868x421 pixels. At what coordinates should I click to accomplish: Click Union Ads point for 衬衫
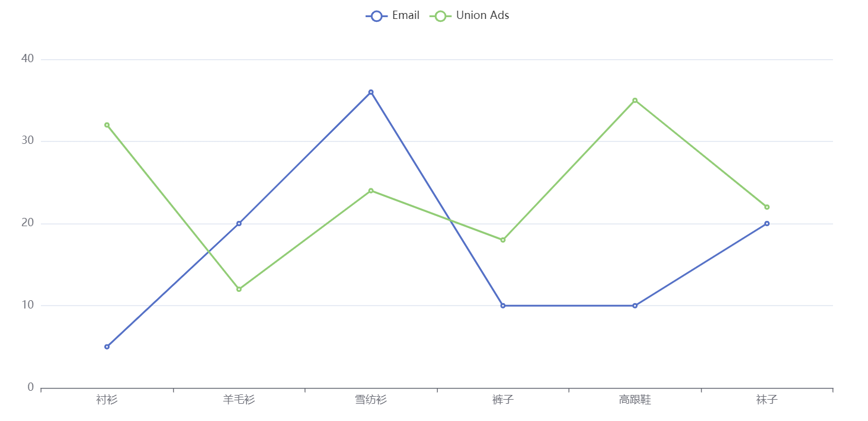coord(107,125)
